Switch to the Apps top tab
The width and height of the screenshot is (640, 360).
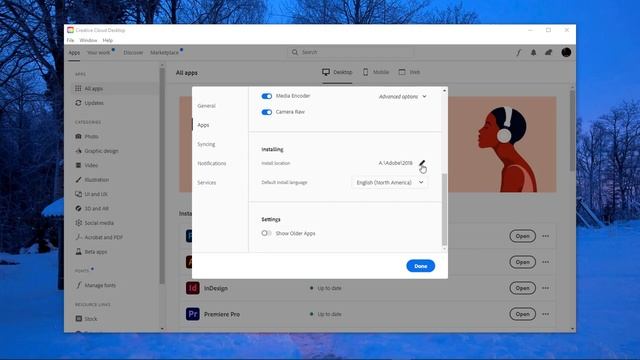pyautogui.click(x=74, y=53)
